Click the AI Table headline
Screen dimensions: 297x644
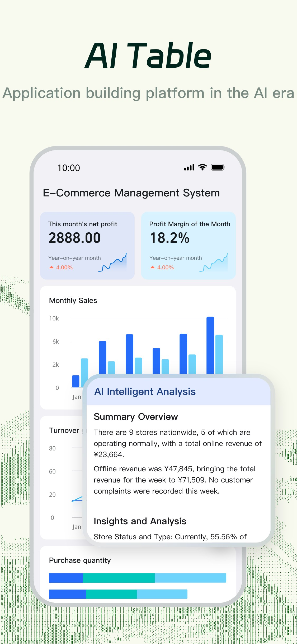(148, 56)
